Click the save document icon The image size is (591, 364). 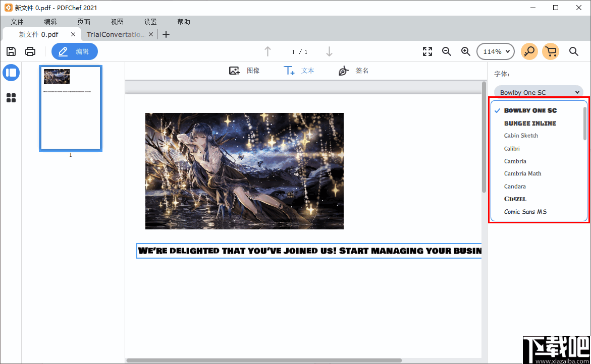tap(11, 51)
